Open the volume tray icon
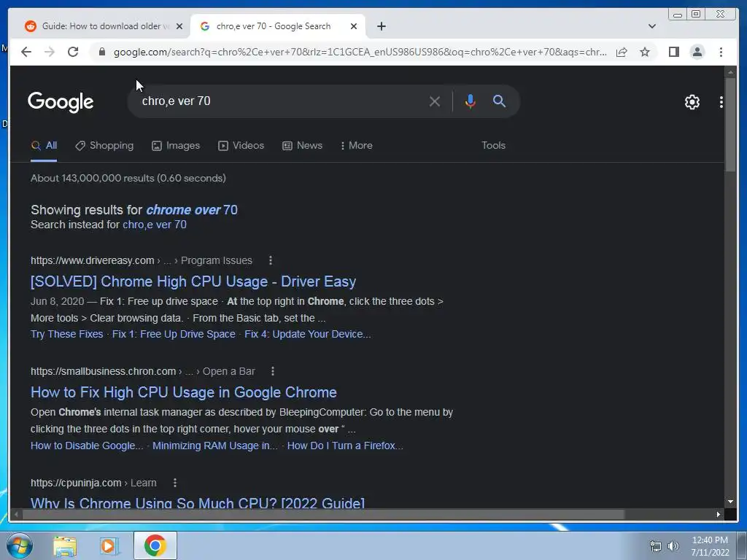Screen dimensions: 747x560 (673, 546)
